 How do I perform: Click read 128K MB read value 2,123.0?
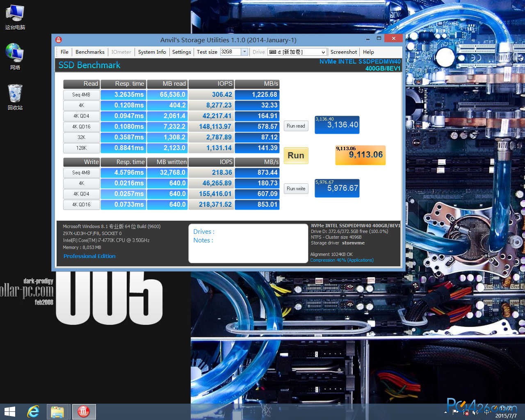point(167,148)
